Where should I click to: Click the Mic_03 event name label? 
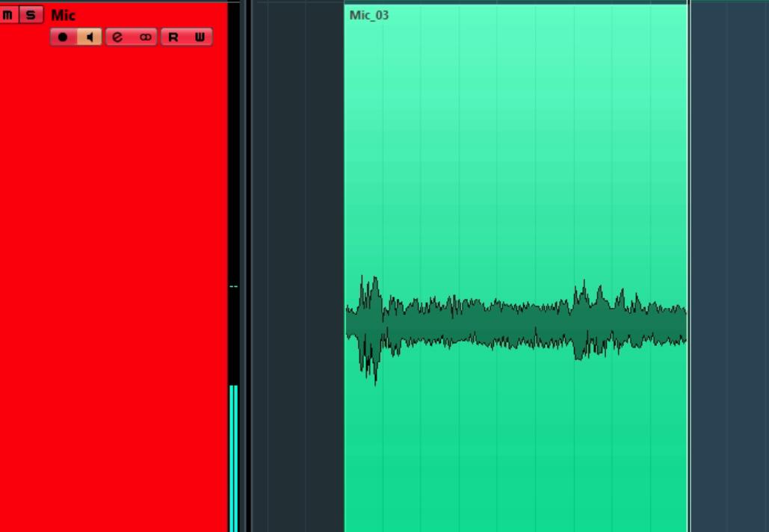tap(369, 15)
